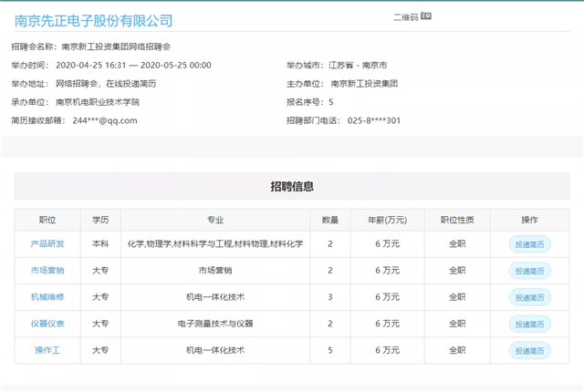This screenshot has height=392, width=584.
Task: Submit resume for 市场营销 position
Action: tap(529, 271)
